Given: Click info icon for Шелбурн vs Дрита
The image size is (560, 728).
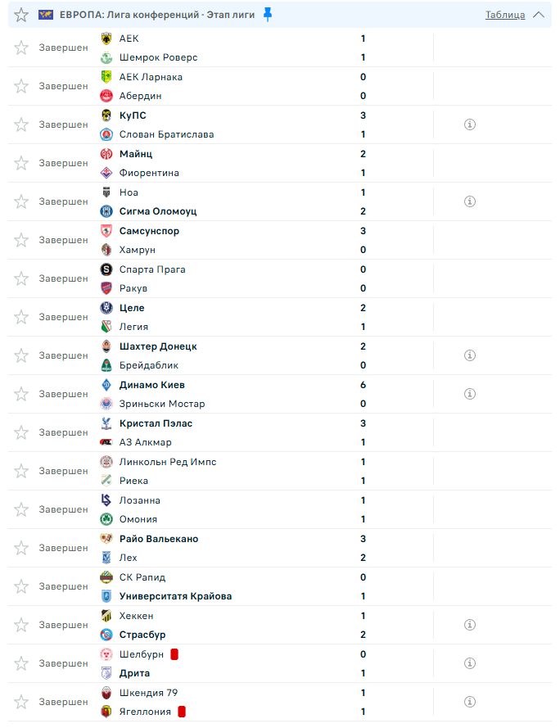Looking at the screenshot, I should [x=470, y=663].
